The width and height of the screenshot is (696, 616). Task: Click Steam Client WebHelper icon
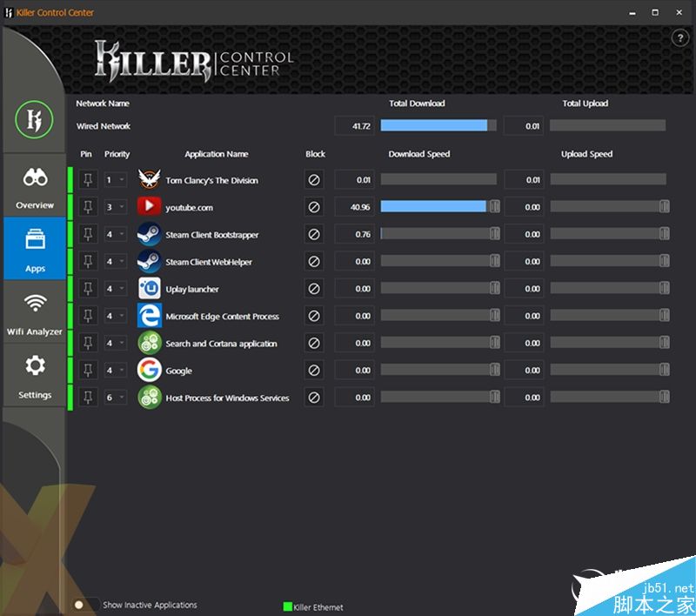(x=149, y=261)
